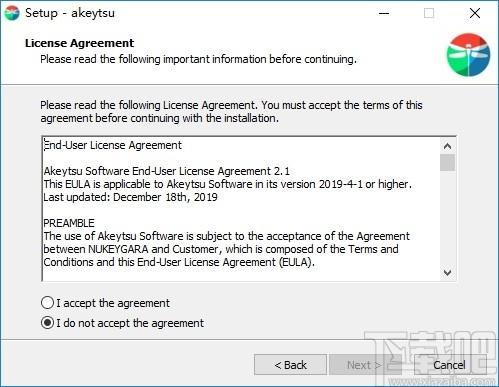Click the License Agreement page heading
This screenshot has height=387, width=499.
tap(79, 43)
